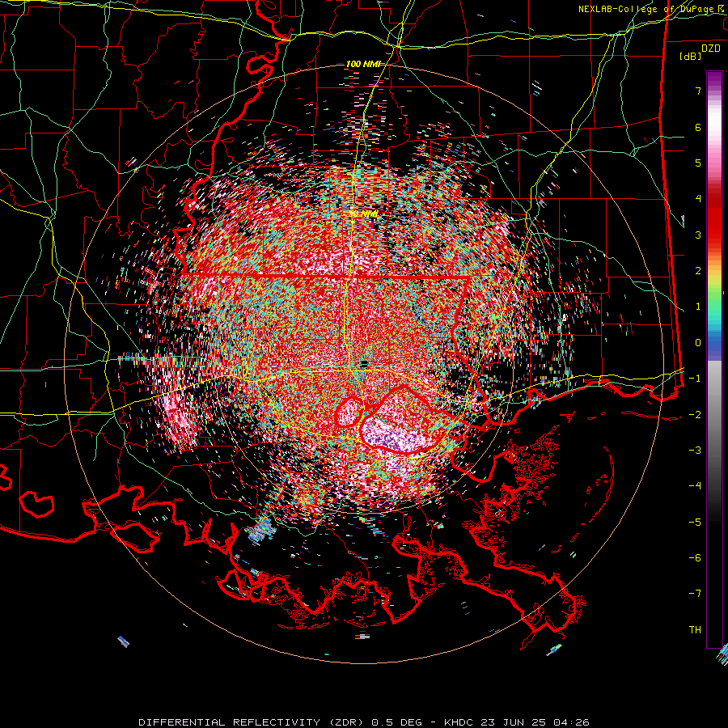Viewport: 728px width, 728px height.
Task: Click the NEXLAB-College of DuPage credit text
Action: [645, 9]
